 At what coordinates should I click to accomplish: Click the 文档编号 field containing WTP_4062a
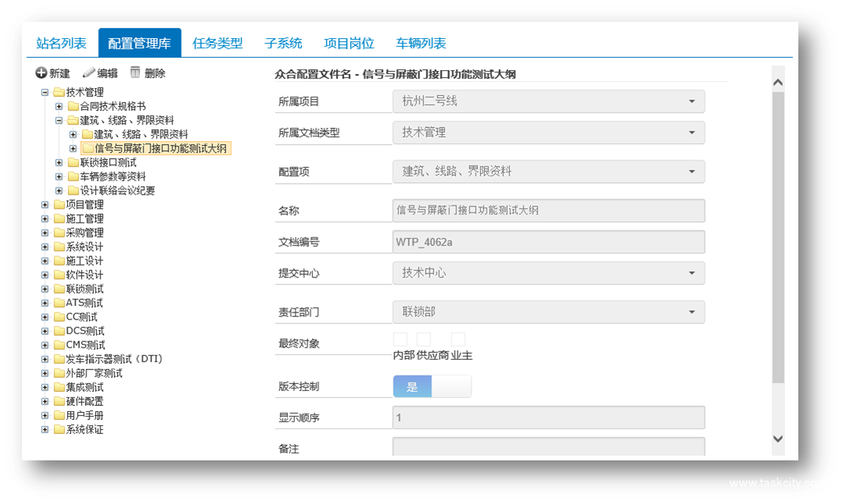pyautogui.click(x=548, y=242)
